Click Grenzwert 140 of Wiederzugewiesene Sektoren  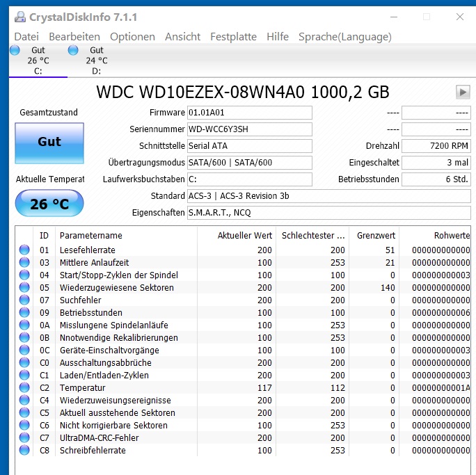pyautogui.click(x=388, y=287)
